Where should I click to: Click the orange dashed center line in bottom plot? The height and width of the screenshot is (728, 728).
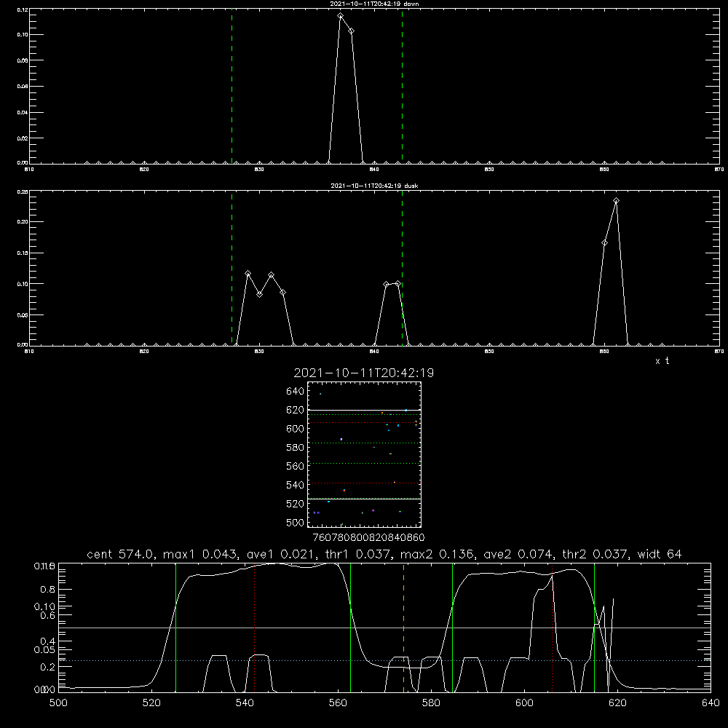click(403, 628)
